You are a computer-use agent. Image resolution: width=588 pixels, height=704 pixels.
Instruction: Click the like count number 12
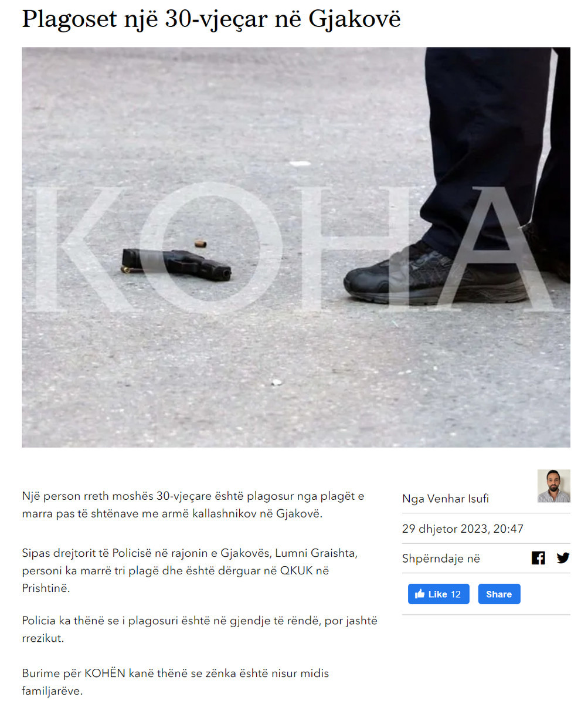pos(456,594)
